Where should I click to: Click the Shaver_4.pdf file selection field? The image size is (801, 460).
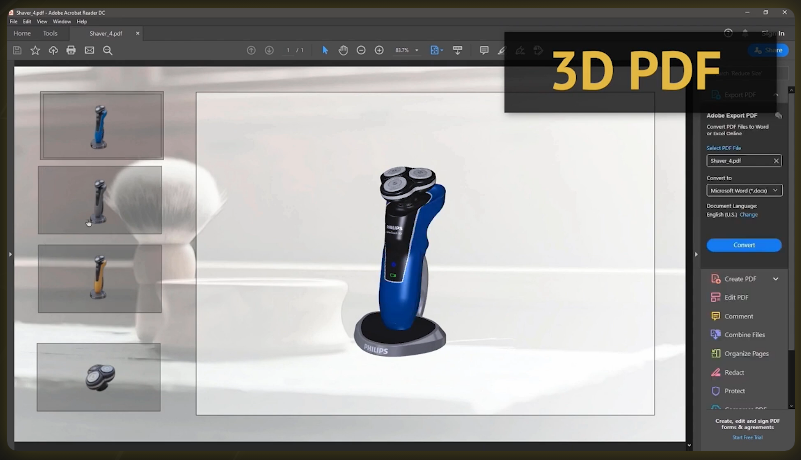(744, 161)
